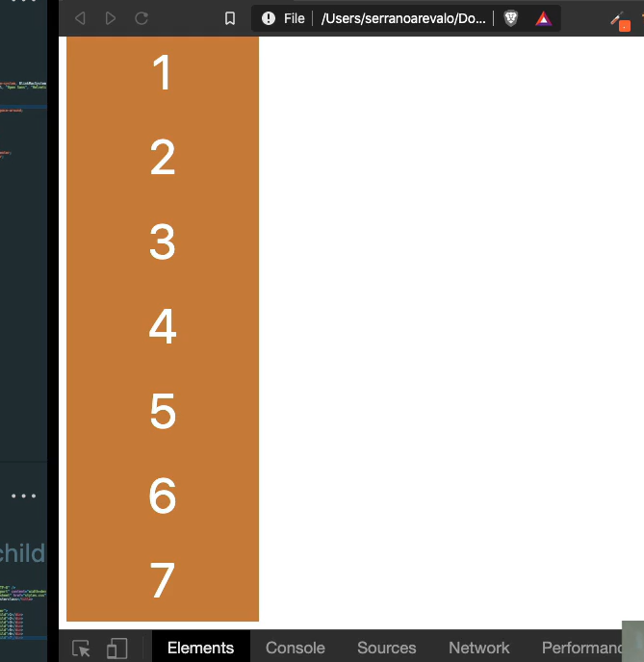The height and width of the screenshot is (662, 644).
Task: Select the orange box numbered 2
Action: pyautogui.click(x=163, y=157)
